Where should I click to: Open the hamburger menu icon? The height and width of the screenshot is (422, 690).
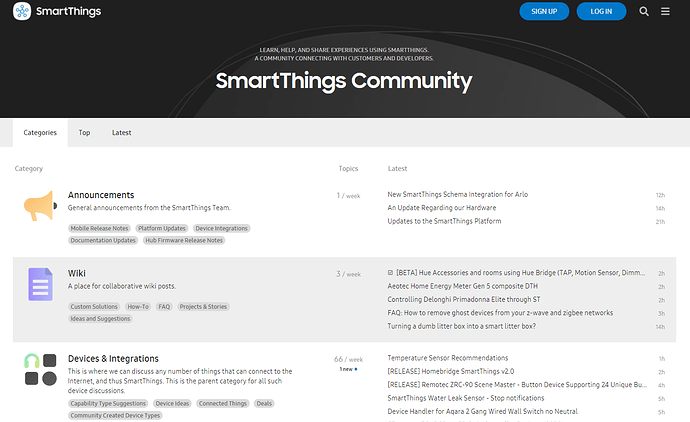(665, 11)
